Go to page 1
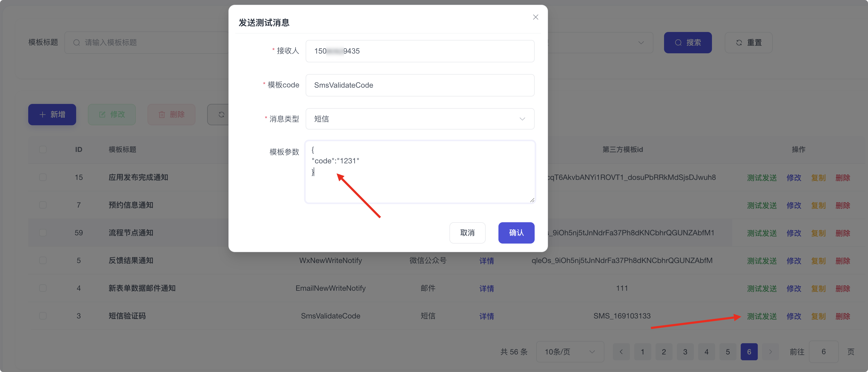 pyautogui.click(x=642, y=352)
